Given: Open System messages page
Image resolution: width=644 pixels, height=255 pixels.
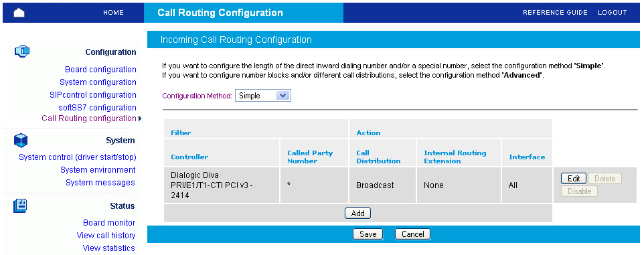Looking at the screenshot, I should click(100, 182).
